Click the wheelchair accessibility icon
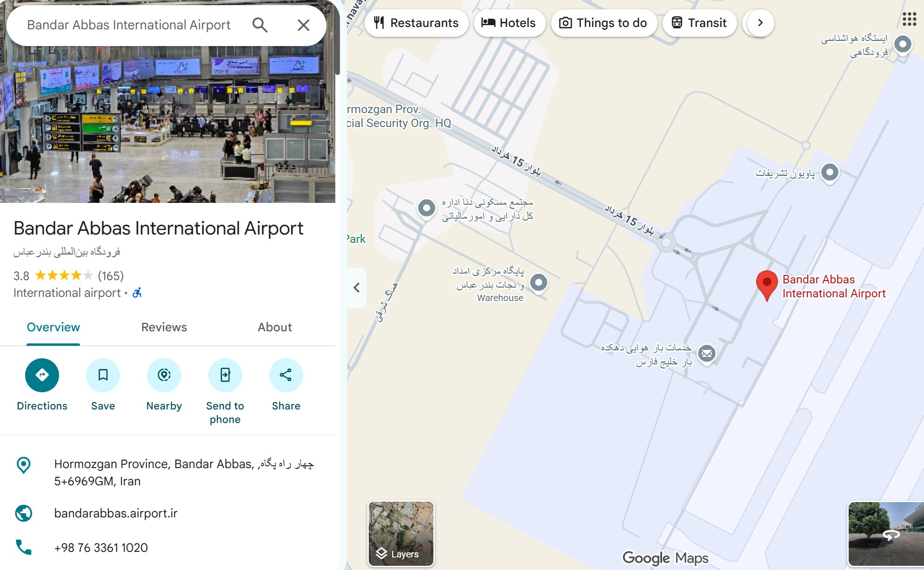Viewport: 924px width, 570px height. click(137, 293)
